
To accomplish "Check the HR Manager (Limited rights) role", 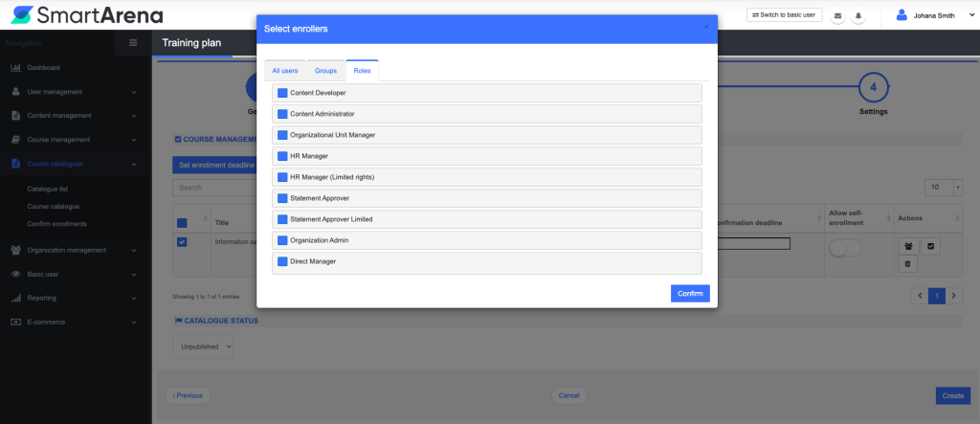I will [x=282, y=177].
